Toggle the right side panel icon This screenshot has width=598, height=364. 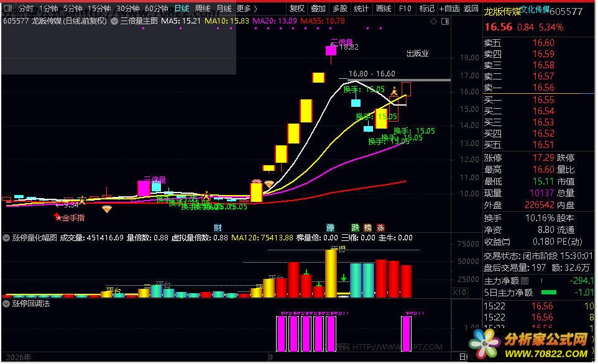click(x=444, y=22)
